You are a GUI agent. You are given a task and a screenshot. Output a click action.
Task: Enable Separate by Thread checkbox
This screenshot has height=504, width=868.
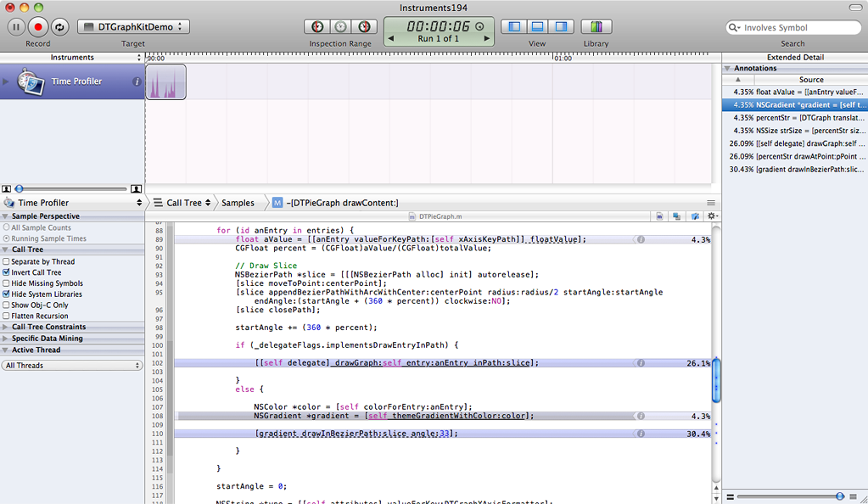[7, 262]
